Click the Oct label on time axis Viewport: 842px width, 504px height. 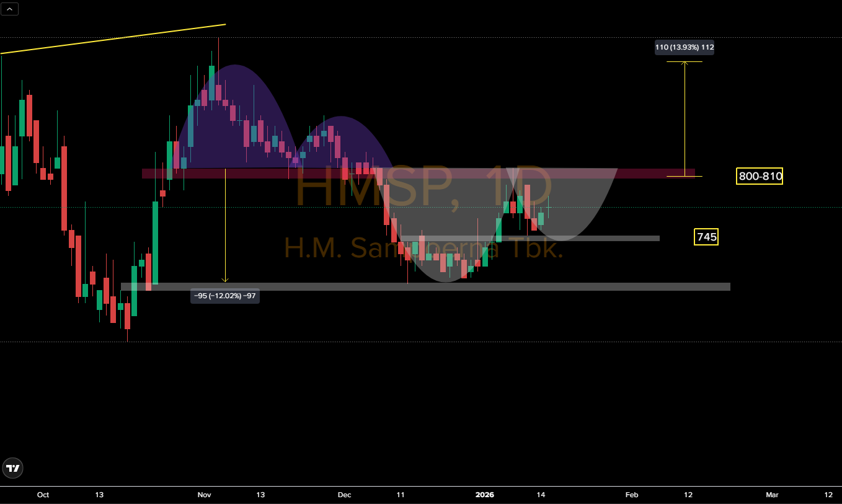click(x=43, y=495)
